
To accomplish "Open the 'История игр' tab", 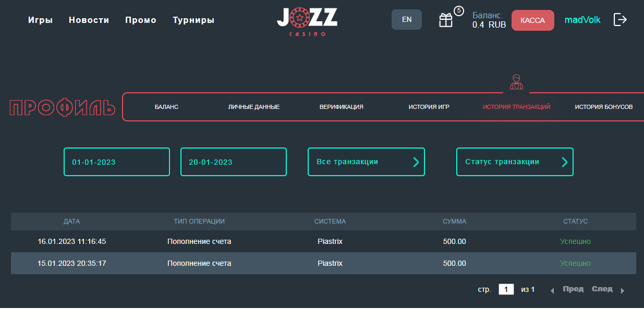I will coord(429,107).
